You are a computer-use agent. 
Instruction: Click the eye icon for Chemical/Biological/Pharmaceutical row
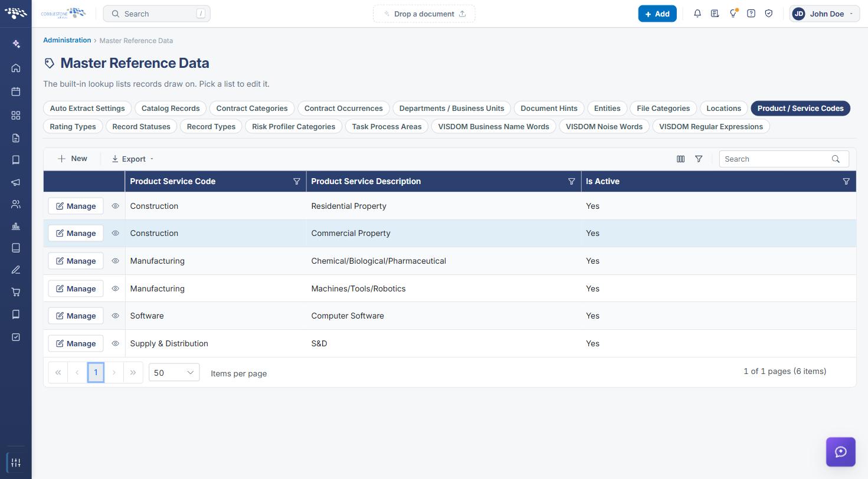pyautogui.click(x=116, y=261)
